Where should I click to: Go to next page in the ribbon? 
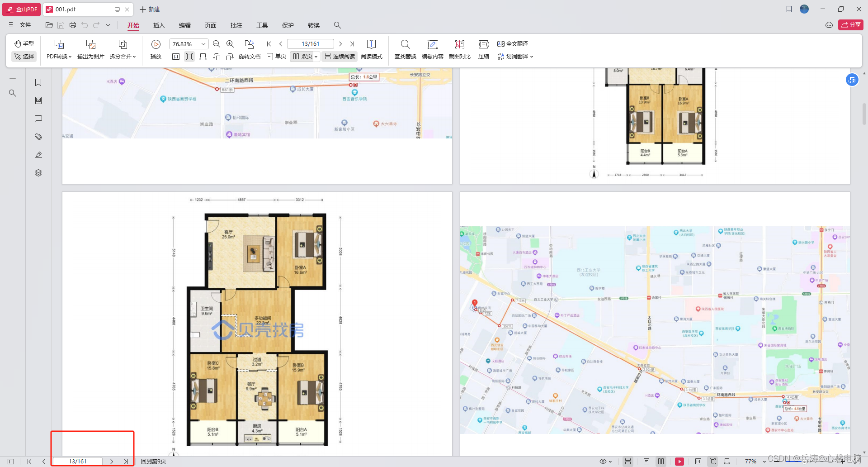coord(340,44)
